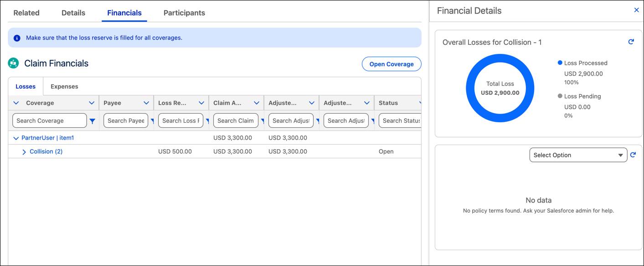Click the Open Coverage button
This screenshot has width=644, height=266.
[x=392, y=64]
